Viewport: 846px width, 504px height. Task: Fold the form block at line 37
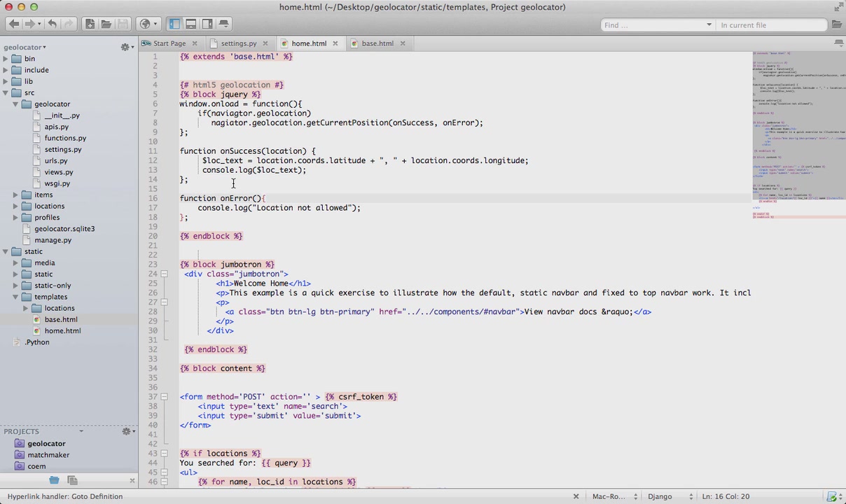tap(164, 397)
